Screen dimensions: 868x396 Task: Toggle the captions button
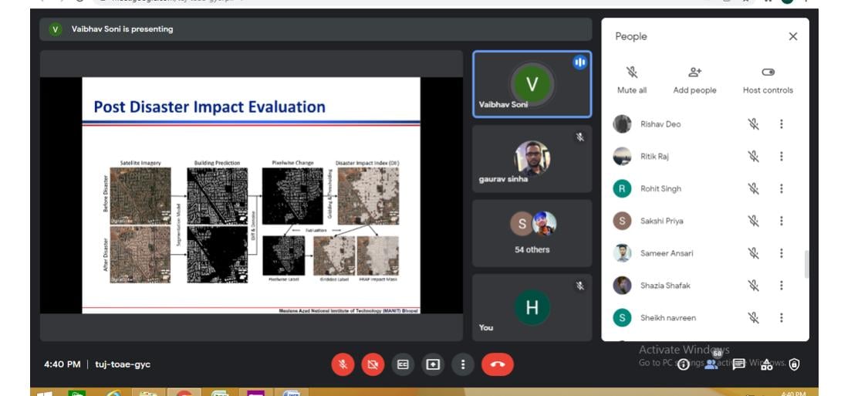[402, 364]
